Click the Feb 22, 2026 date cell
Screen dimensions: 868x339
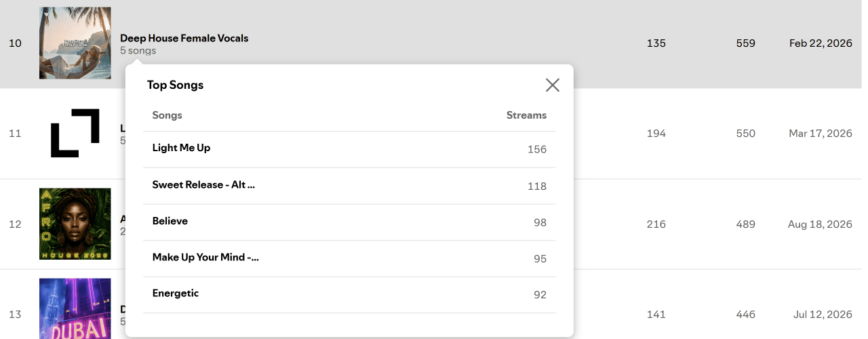(821, 43)
